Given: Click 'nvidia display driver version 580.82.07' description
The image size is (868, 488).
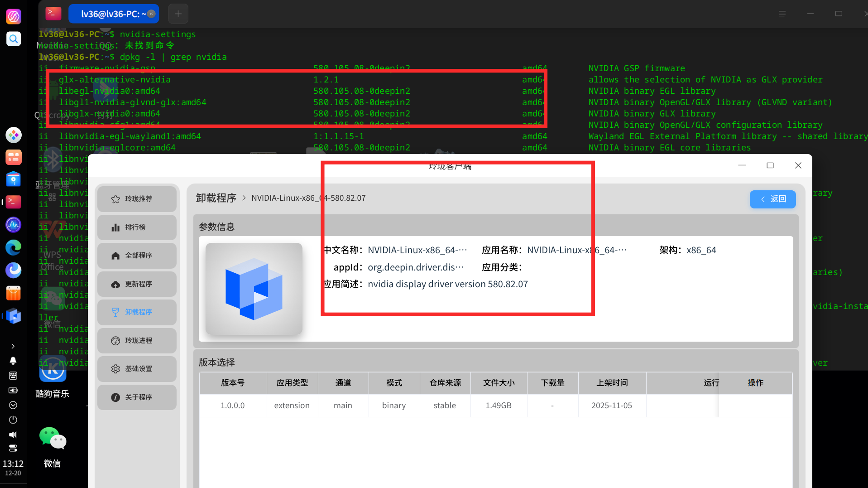Looking at the screenshot, I should pos(448,284).
